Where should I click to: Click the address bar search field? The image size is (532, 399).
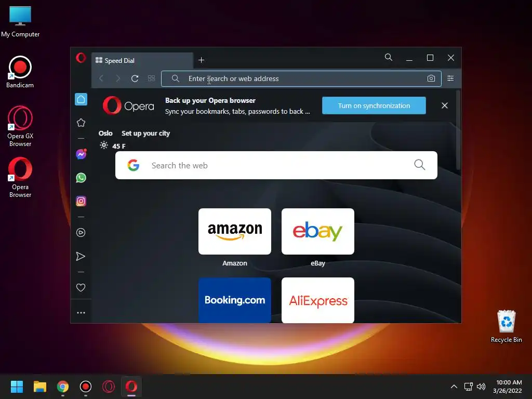301,79
